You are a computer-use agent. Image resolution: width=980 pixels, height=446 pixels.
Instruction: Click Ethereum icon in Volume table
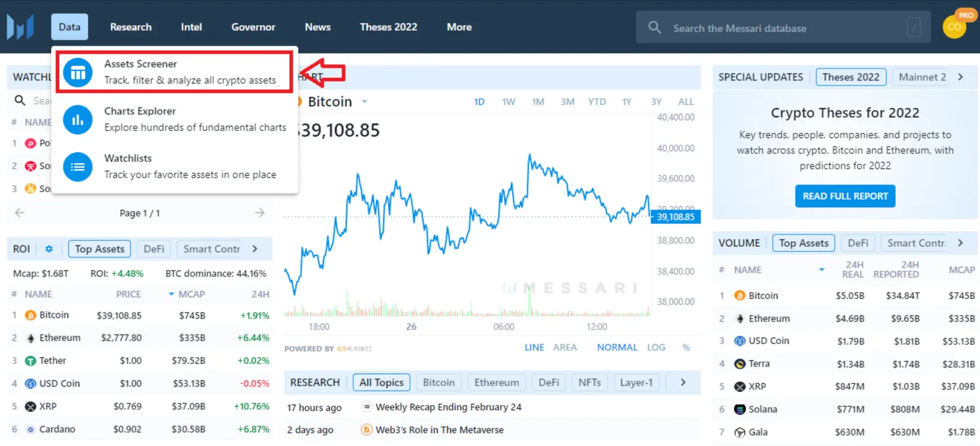point(740,319)
